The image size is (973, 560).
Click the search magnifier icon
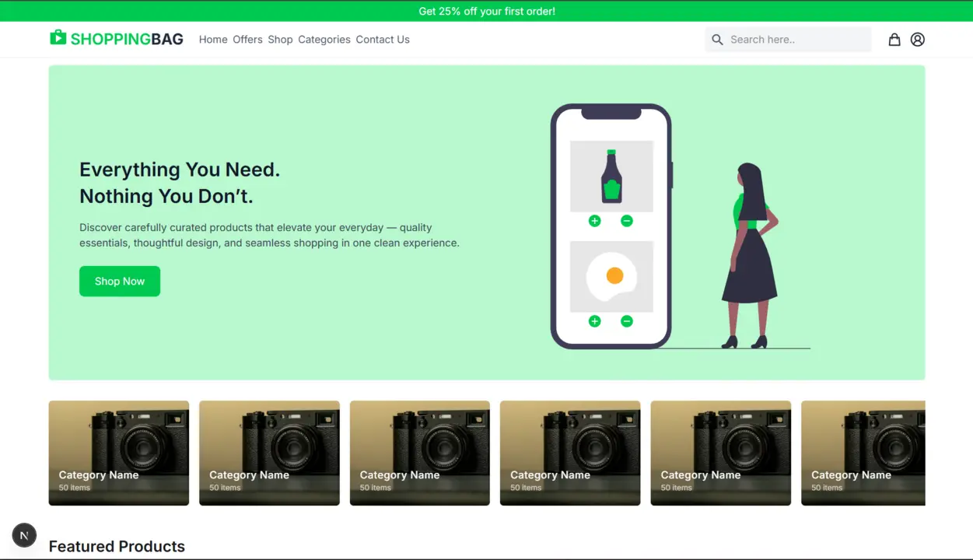pos(716,39)
